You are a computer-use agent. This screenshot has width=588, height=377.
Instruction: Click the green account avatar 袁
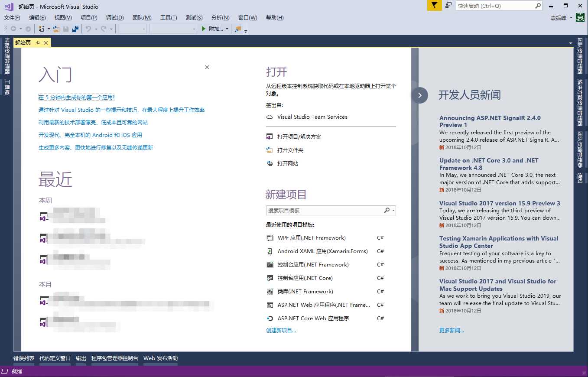[580, 18]
